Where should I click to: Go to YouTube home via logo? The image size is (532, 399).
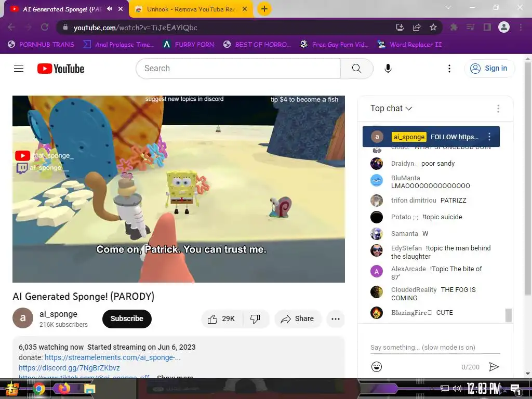(x=61, y=69)
